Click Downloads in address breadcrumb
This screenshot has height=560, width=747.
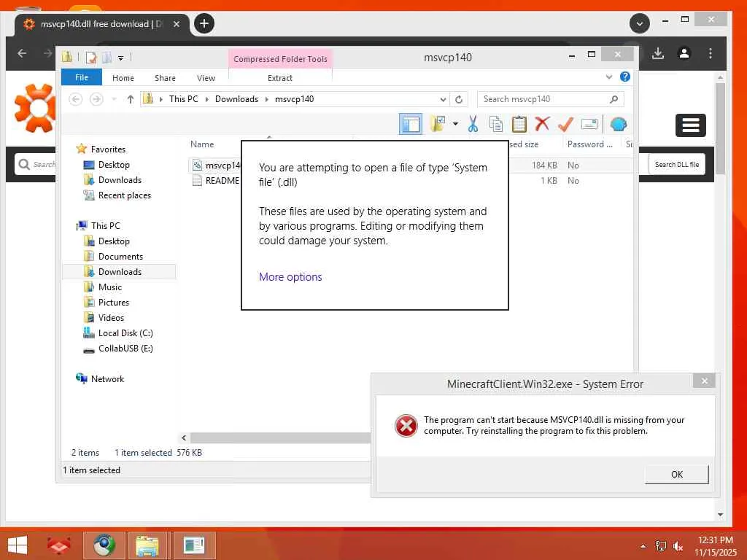(236, 99)
